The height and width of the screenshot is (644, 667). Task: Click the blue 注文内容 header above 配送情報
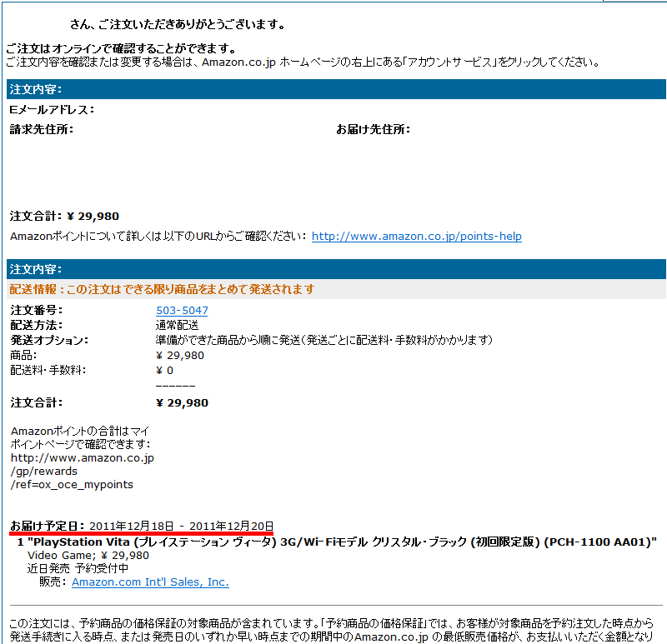36,270
